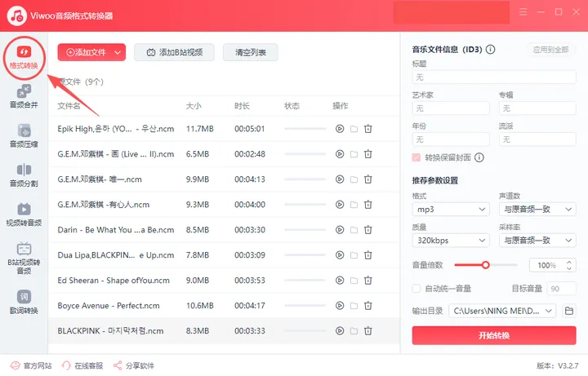Open the 声道数 dropdown
This screenshot has height=376, width=588.
click(537, 210)
